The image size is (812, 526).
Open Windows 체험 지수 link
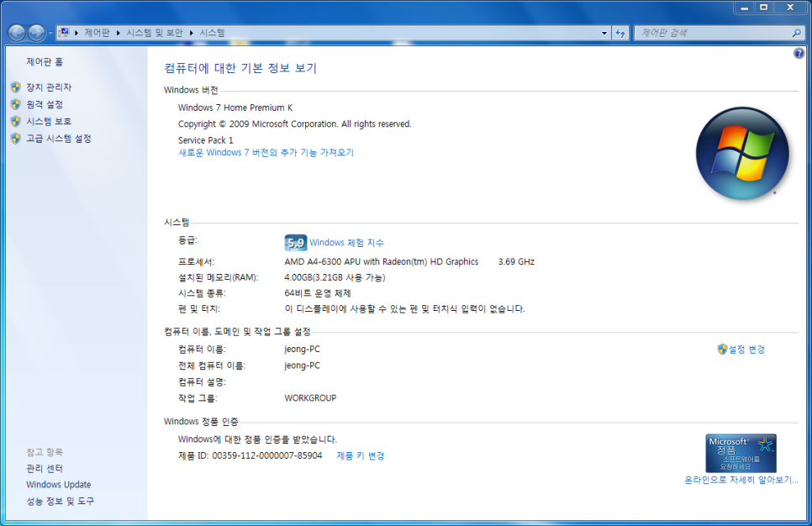click(x=346, y=242)
